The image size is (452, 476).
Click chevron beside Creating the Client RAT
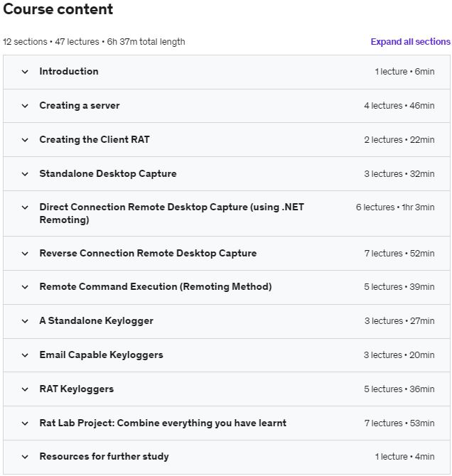pyautogui.click(x=25, y=140)
